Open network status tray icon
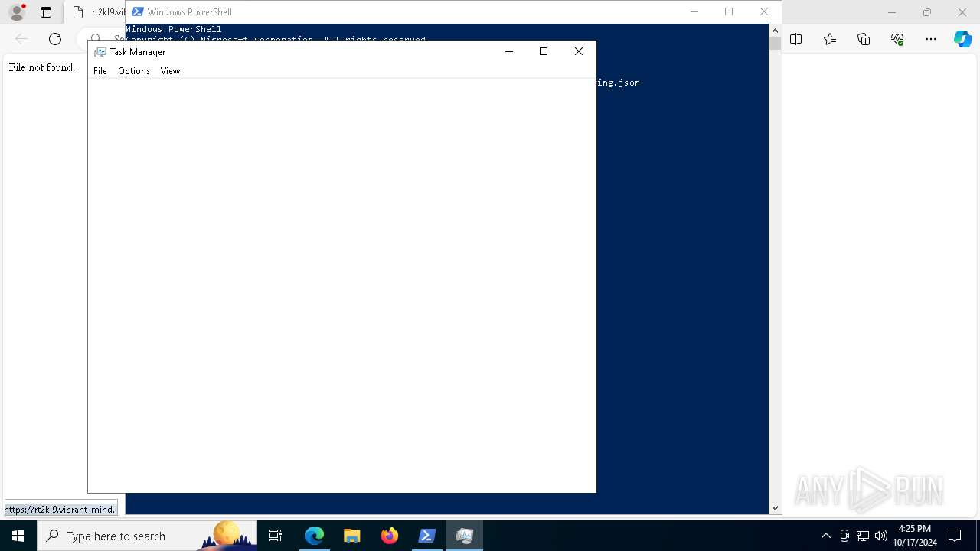Image resolution: width=980 pixels, height=551 pixels. click(x=863, y=536)
